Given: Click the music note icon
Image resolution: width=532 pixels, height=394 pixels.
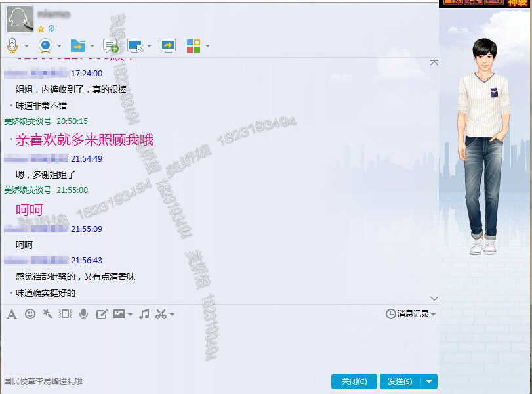Looking at the screenshot, I should (x=144, y=315).
